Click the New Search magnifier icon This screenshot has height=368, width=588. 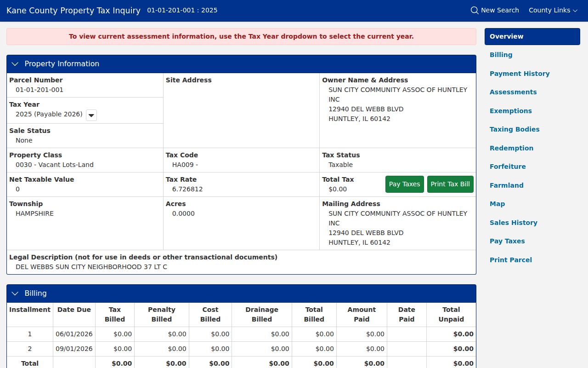point(475,10)
